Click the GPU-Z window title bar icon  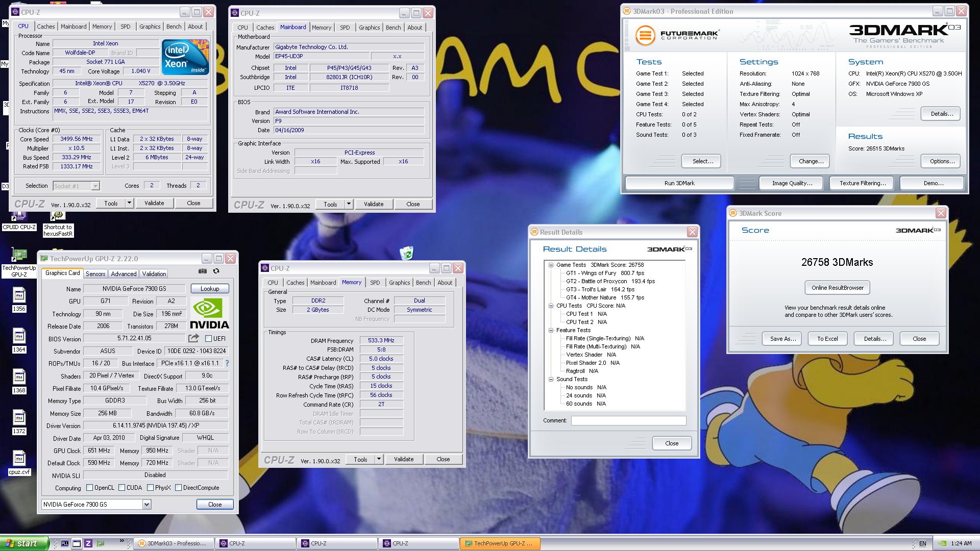44,259
